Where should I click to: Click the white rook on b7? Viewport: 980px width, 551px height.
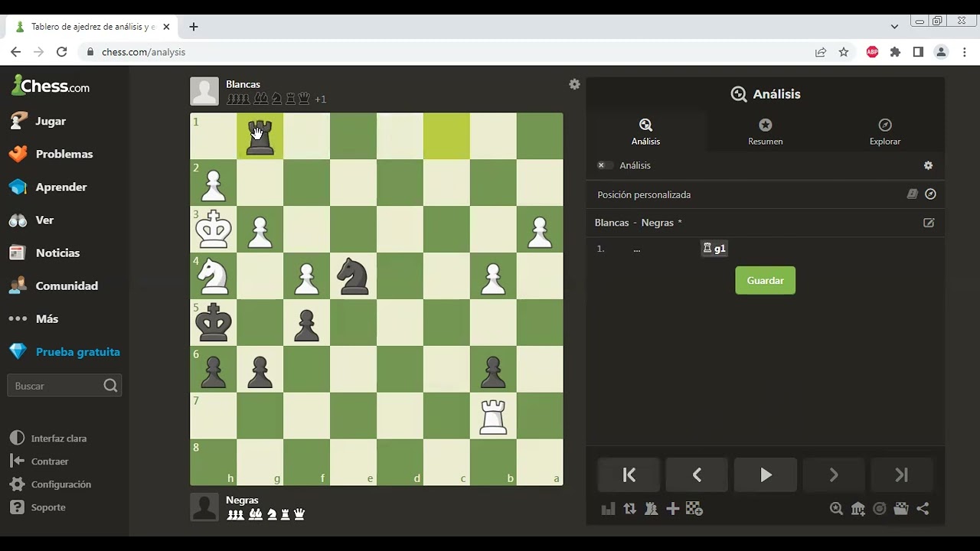[x=493, y=416]
